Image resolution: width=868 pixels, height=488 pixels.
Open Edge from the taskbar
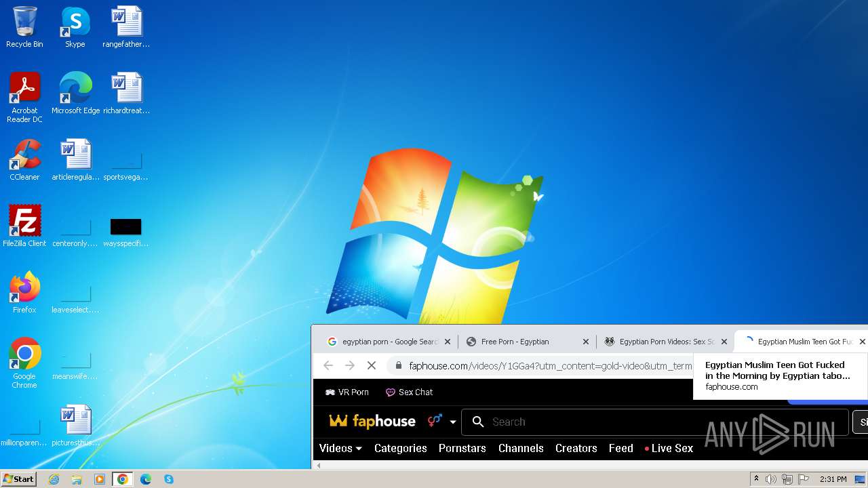click(x=146, y=479)
